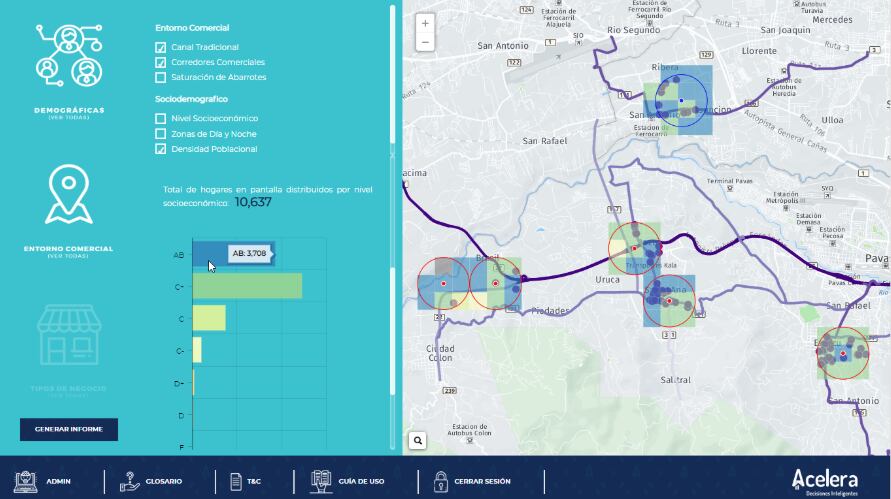Open the Glosario hand icon
The width and height of the screenshot is (891, 499).
(130, 481)
